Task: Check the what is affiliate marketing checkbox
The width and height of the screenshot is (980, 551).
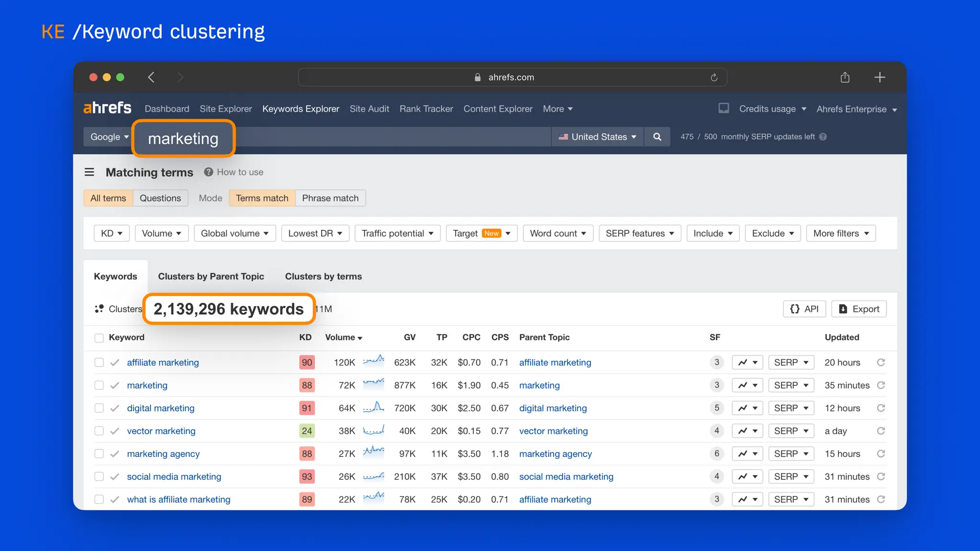Action: tap(99, 499)
